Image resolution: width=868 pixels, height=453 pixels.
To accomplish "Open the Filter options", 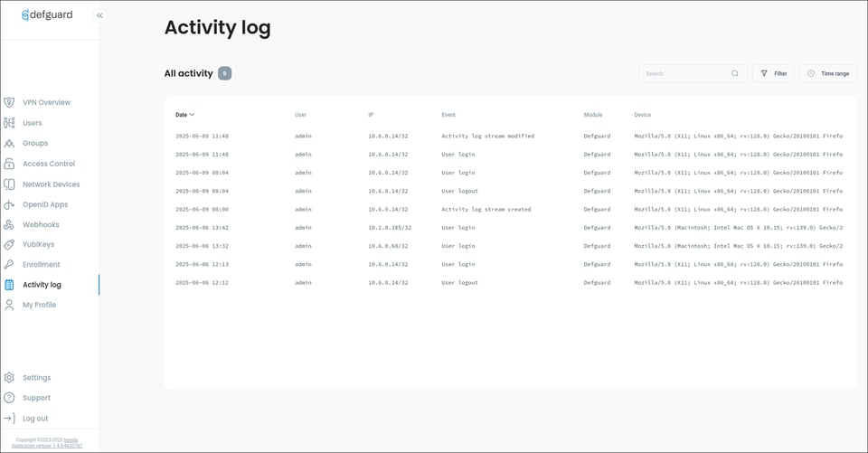I will [x=773, y=73].
